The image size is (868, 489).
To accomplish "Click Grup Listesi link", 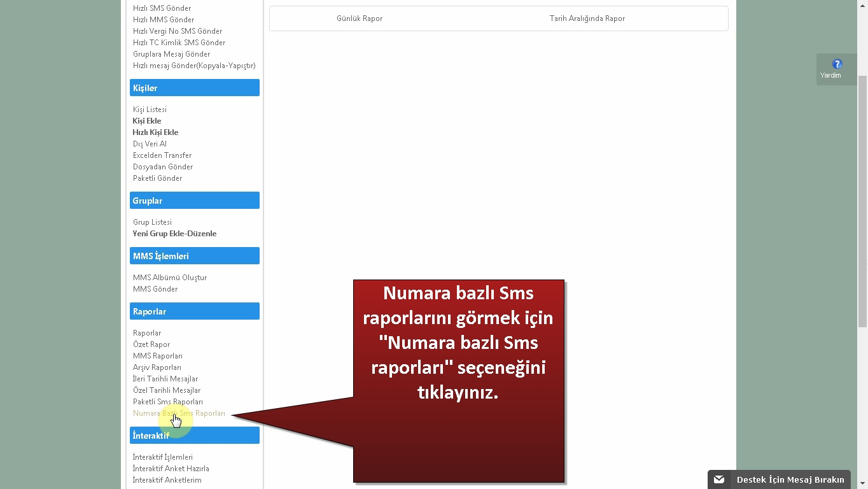I will coord(152,222).
